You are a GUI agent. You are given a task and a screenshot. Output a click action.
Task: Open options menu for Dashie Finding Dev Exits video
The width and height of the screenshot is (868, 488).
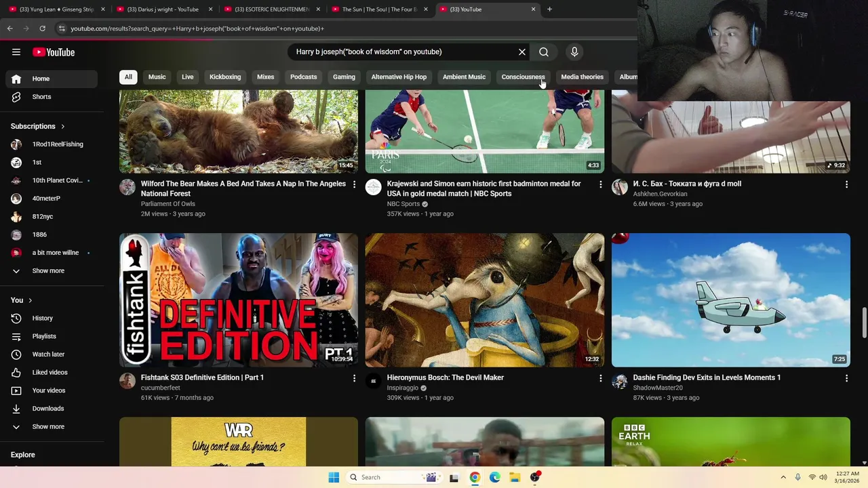pos(846,378)
